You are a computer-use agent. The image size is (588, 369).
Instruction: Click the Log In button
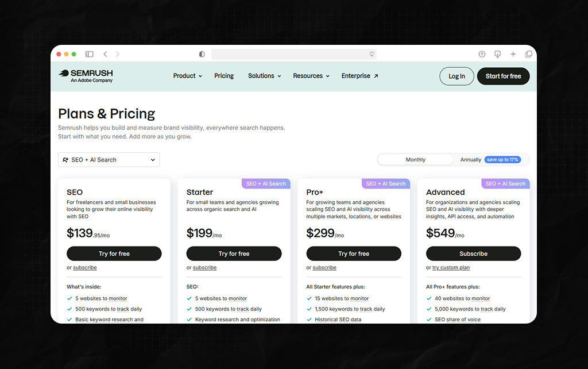coord(457,76)
